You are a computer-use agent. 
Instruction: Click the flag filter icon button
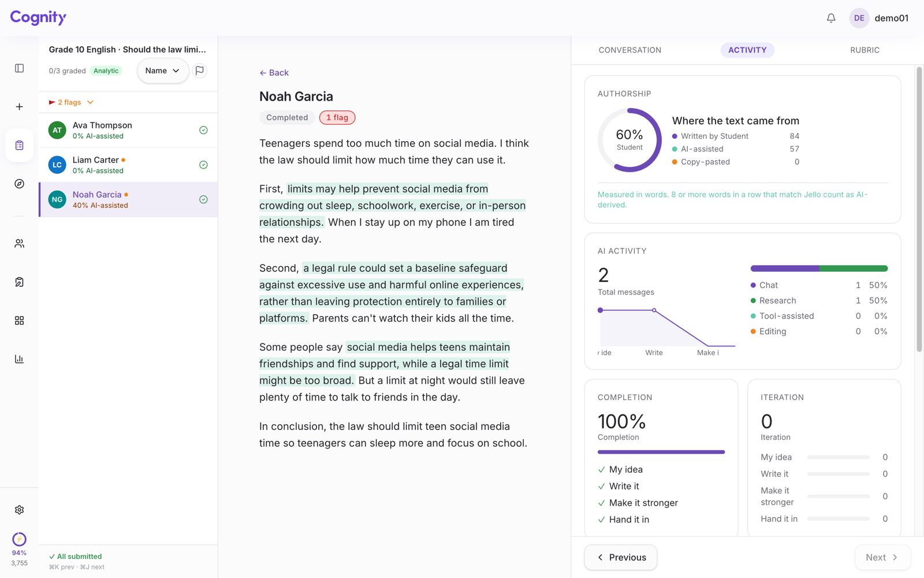(200, 71)
